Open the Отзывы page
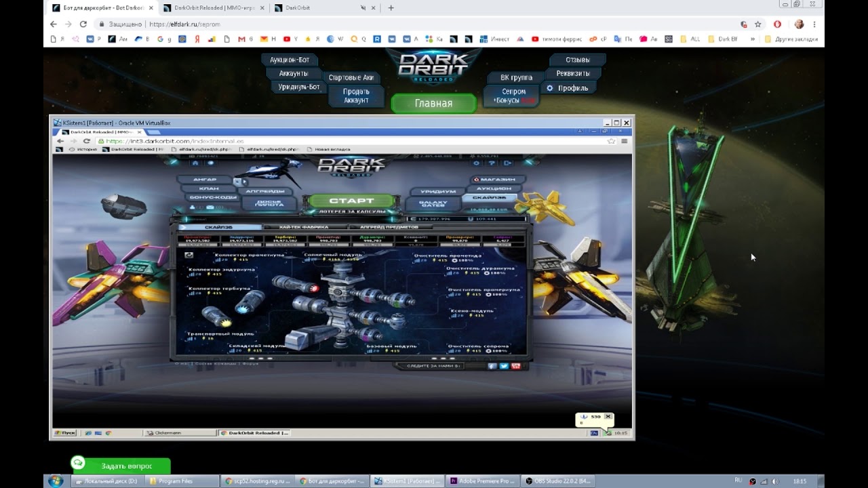This screenshot has width=868, height=488. (578, 60)
